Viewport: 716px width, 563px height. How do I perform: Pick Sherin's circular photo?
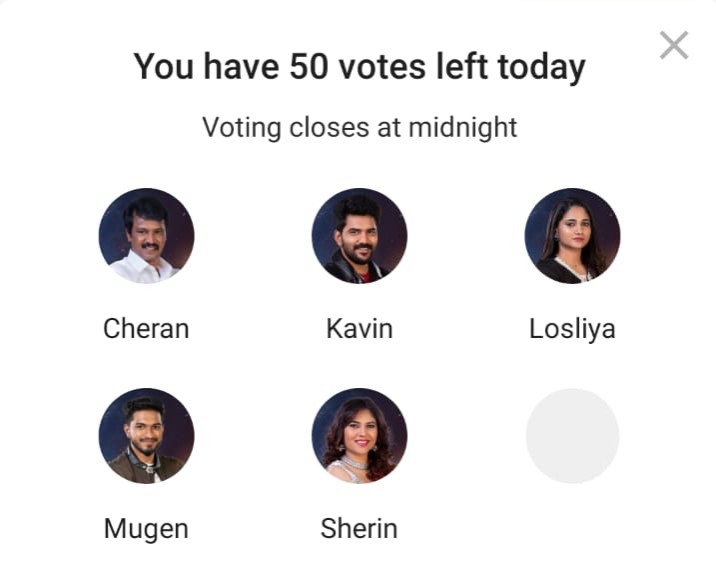(x=359, y=436)
